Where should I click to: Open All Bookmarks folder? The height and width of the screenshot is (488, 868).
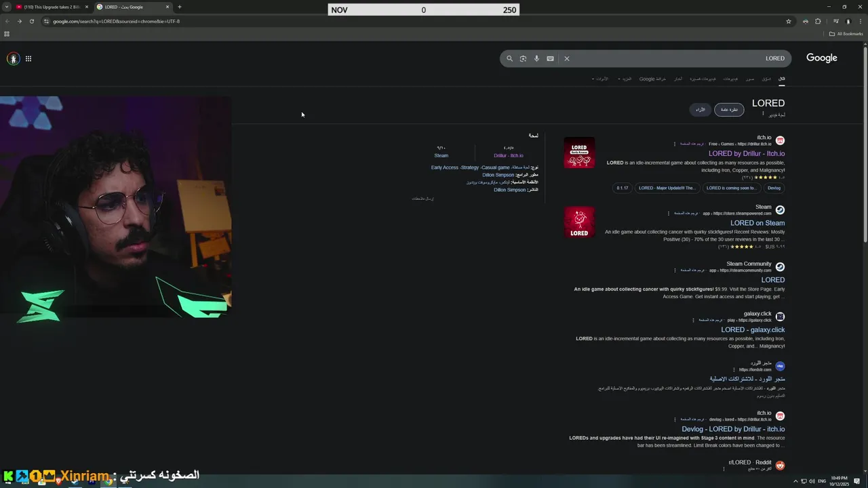click(846, 34)
